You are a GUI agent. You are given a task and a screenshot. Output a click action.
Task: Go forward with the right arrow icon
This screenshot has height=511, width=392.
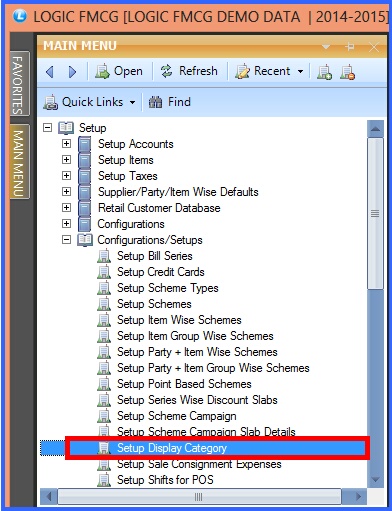click(x=72, y=71)
